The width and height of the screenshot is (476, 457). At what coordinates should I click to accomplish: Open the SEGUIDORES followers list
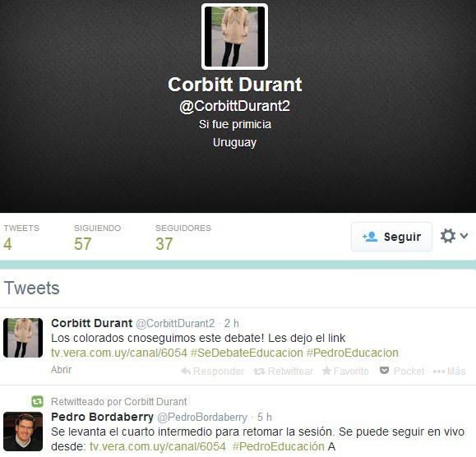[183, 238]
